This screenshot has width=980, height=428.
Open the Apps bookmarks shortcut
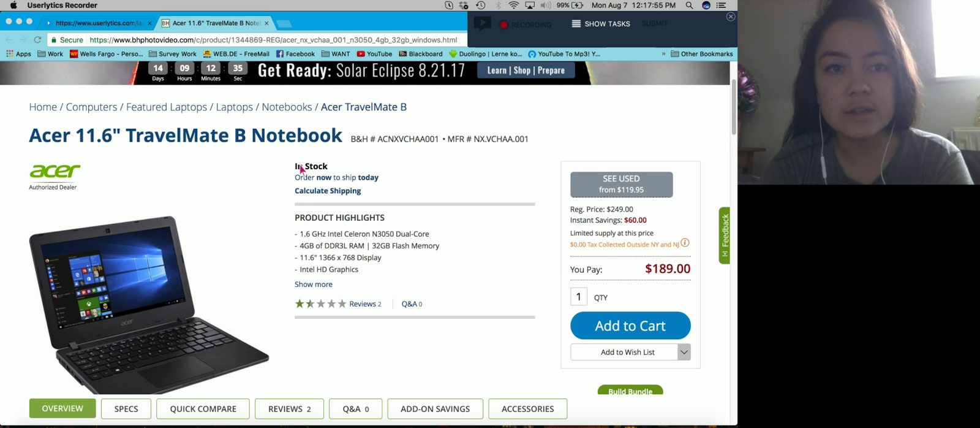[x=18, y=54]
